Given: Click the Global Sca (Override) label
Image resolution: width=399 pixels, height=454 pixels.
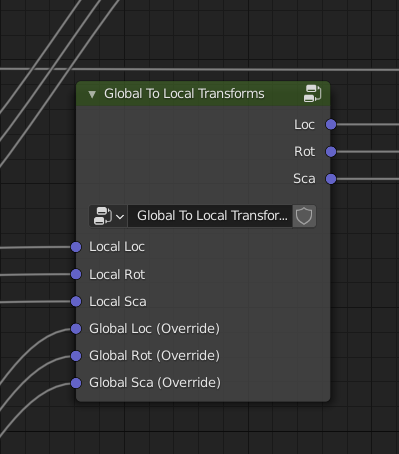Looking at the screenshot, I should [155, 383].
